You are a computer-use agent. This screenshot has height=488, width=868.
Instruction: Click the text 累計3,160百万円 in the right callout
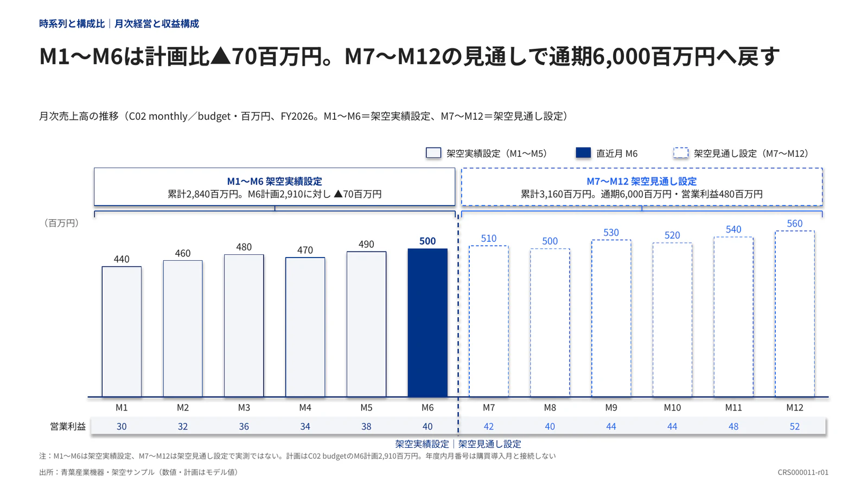(556, 194)
